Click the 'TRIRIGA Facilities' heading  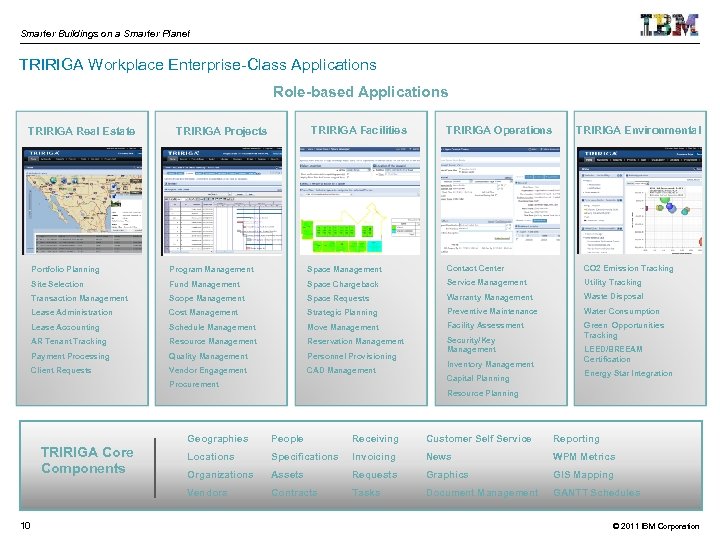tap(359, 130)
